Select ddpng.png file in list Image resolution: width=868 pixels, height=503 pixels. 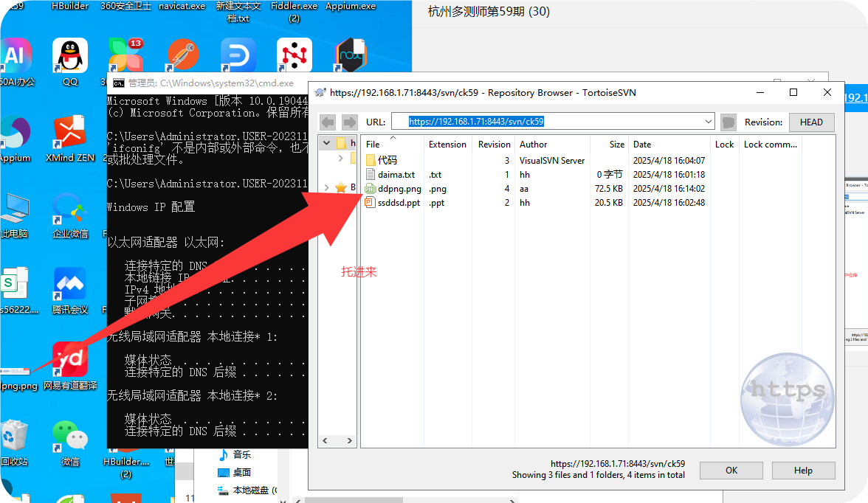[399, 189]
